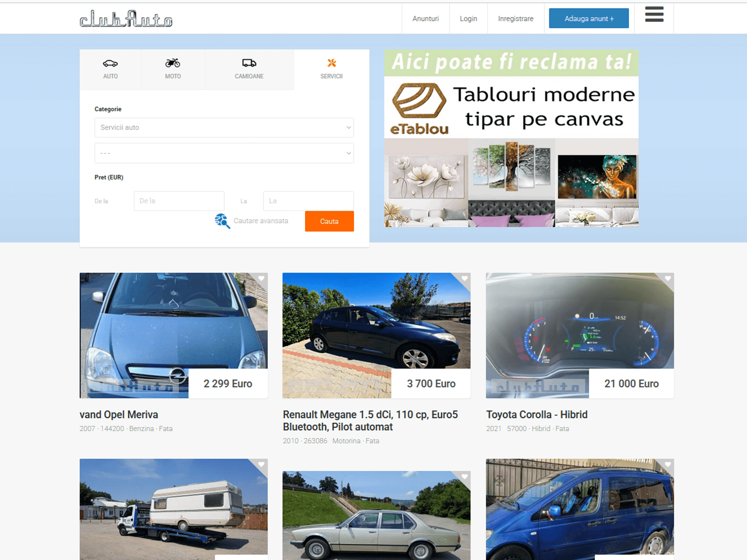Open the Anunturi menu item
The image size is (747, 560).
[x=425, y=19]
